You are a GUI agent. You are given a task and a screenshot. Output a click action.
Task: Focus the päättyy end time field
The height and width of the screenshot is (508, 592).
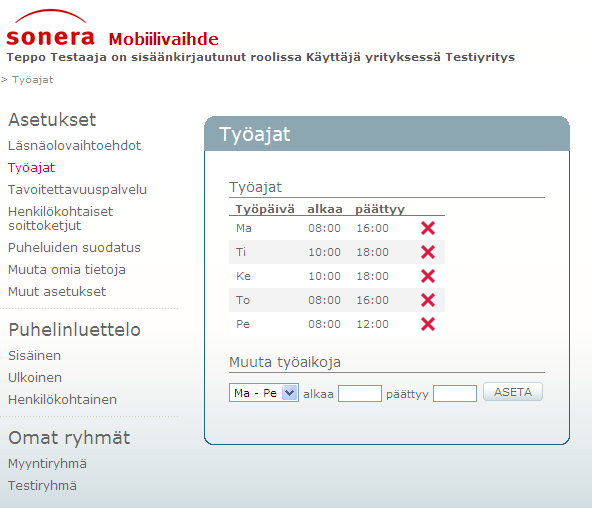pos(455,393)
